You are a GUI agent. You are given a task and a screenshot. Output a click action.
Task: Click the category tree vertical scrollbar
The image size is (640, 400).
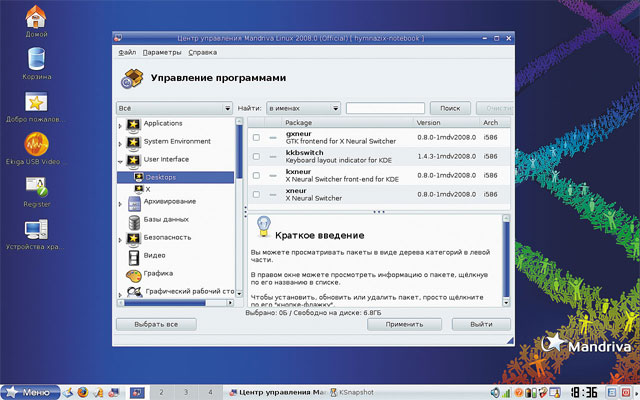(239, 207)
